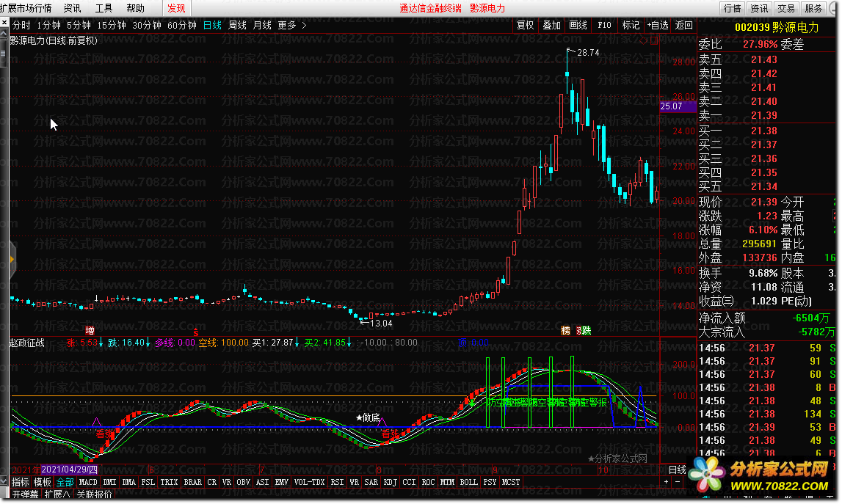Click the left sidebar orange expand arrow
This screenshot has width=842, height=504.
click(12, 259)
